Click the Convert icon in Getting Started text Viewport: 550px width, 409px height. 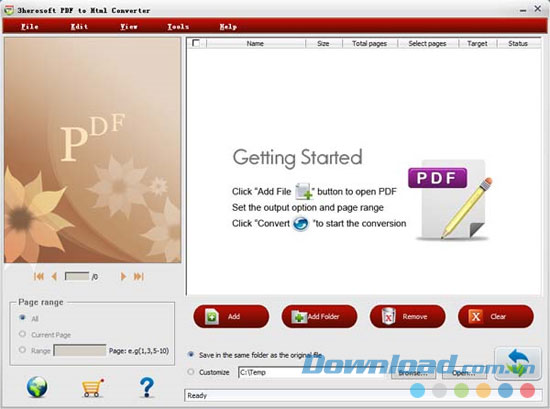point(301,223)
